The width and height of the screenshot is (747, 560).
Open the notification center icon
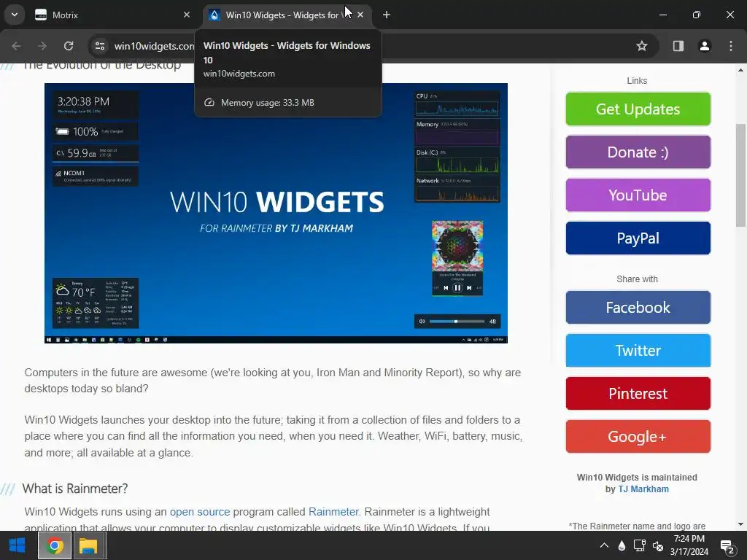[727, 546]
